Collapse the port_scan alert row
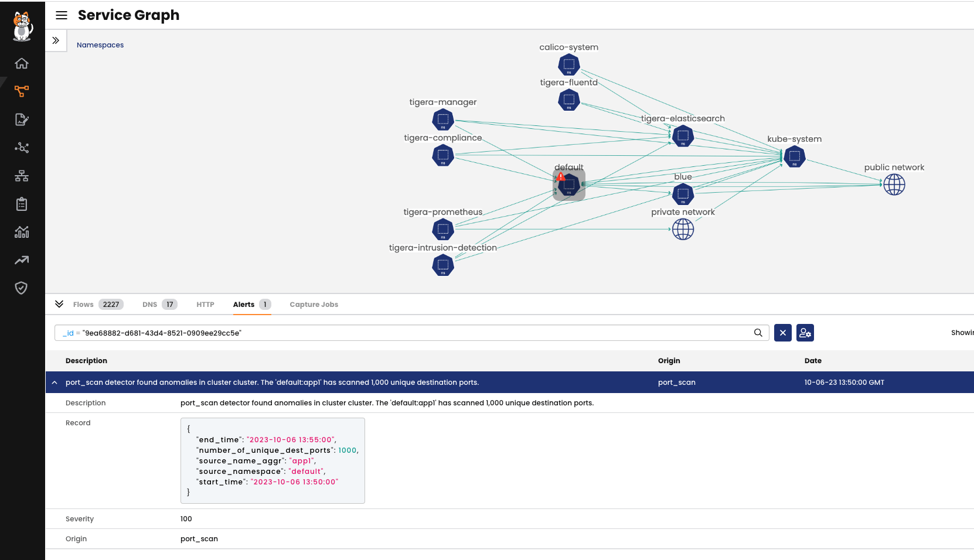The width and height of the screenshot is (974, 560). (x=55, y=383)
